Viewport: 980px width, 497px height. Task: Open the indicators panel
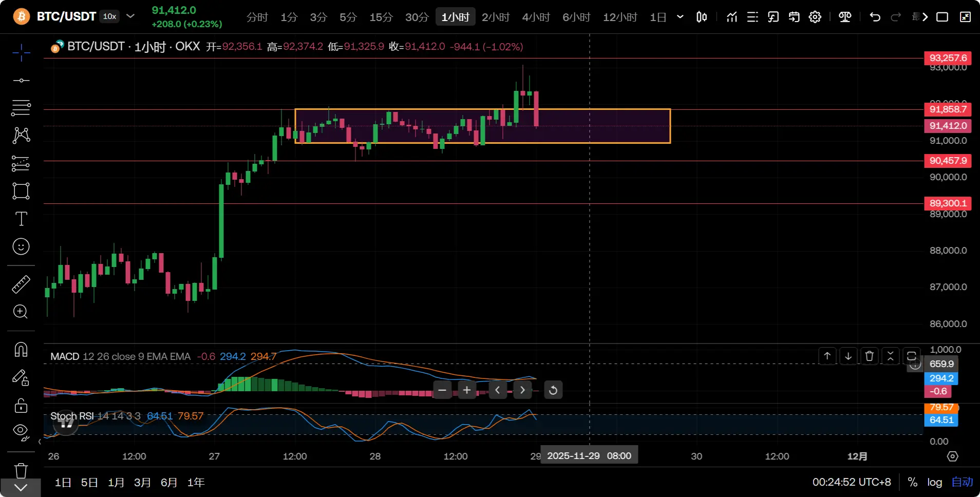tap(732, 17)
